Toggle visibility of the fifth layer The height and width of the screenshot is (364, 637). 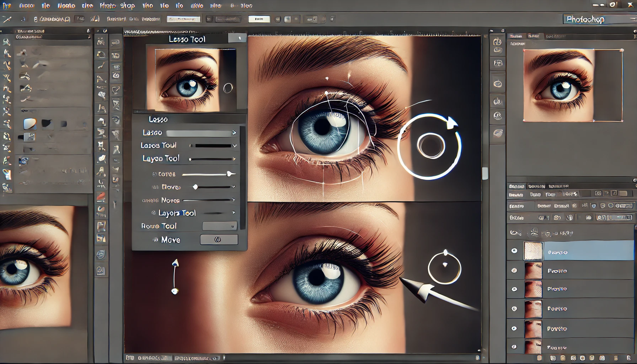(514, 328)
